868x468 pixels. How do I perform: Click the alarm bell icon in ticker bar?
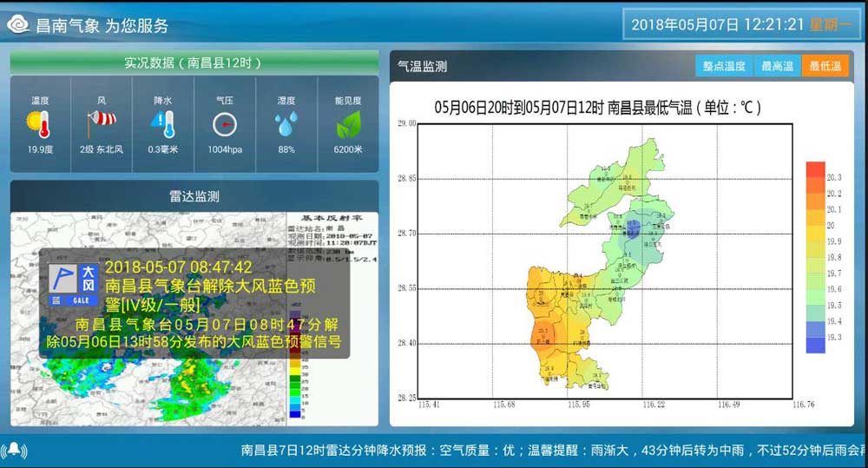15,450
